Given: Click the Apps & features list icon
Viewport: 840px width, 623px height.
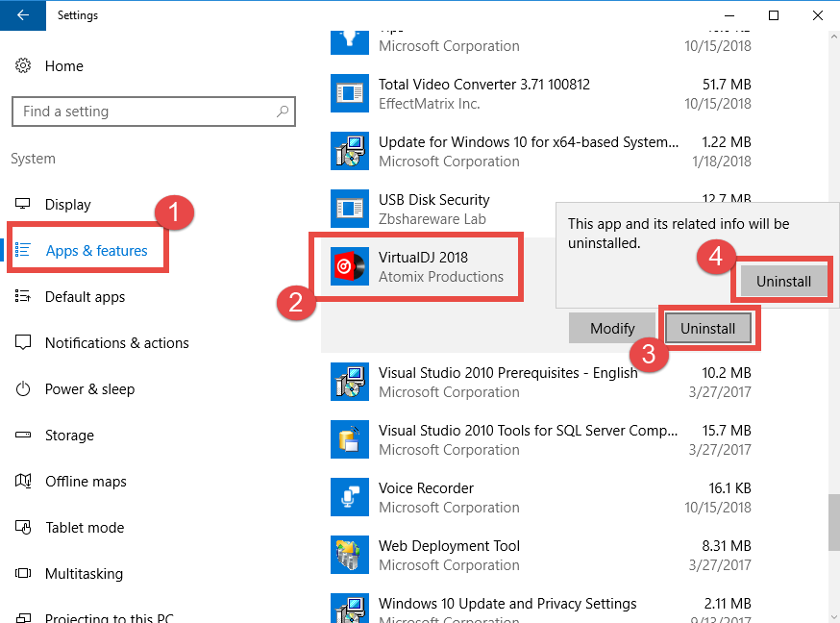Looking at the screenshot, I should 22,250.
